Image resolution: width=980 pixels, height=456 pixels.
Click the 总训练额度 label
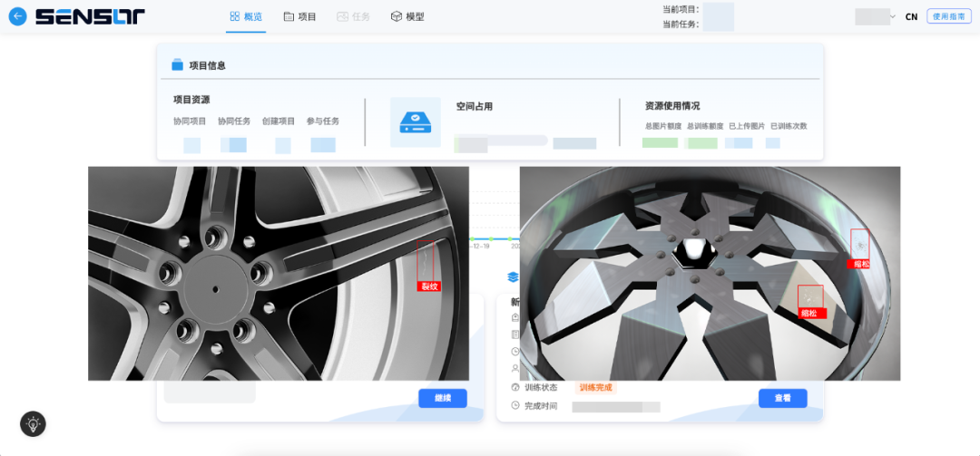coord(705,125)
